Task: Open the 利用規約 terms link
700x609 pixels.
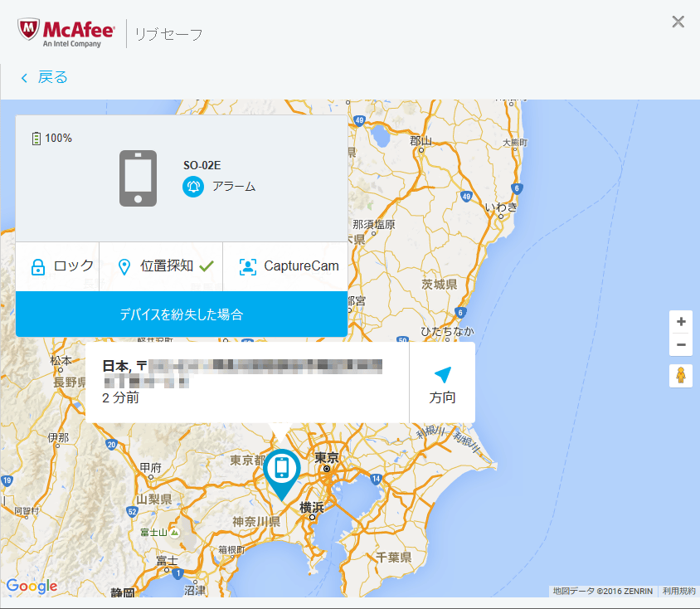Action: pyautogui.click(x=679, y=591)
